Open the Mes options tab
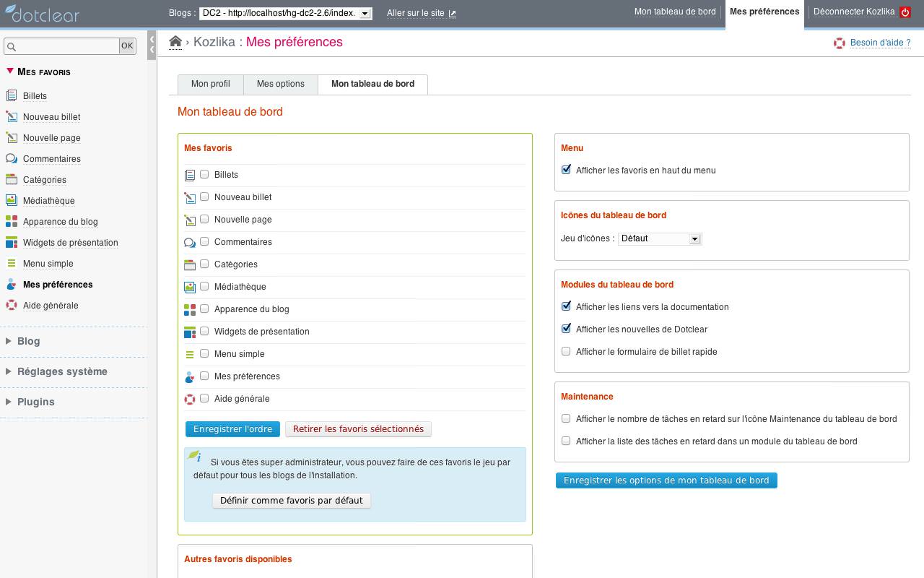Screen dimensions: 924x578 tap(281, 84)
